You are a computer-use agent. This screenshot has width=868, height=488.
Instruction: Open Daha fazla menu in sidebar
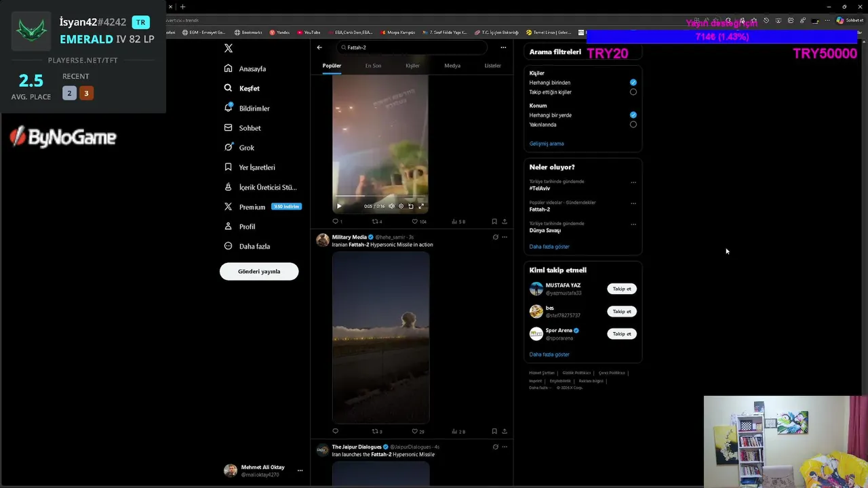click(x=247, y=246)
